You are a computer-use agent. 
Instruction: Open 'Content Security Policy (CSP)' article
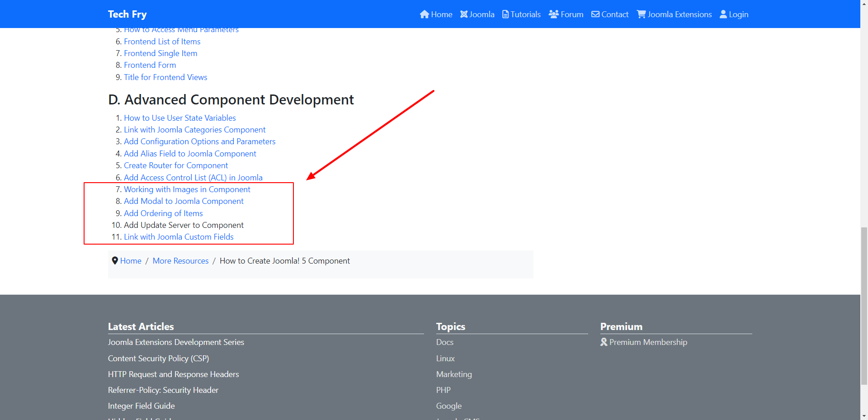(158, 359)
